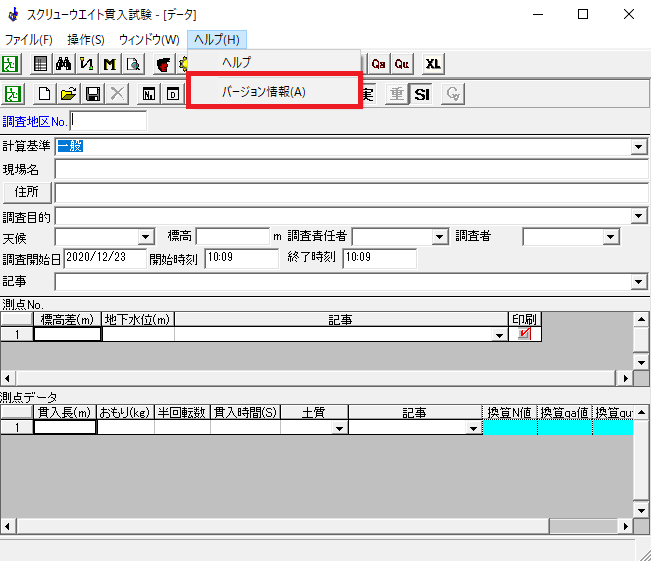Open print preview with the magnifier page icon

coord(133,64)
